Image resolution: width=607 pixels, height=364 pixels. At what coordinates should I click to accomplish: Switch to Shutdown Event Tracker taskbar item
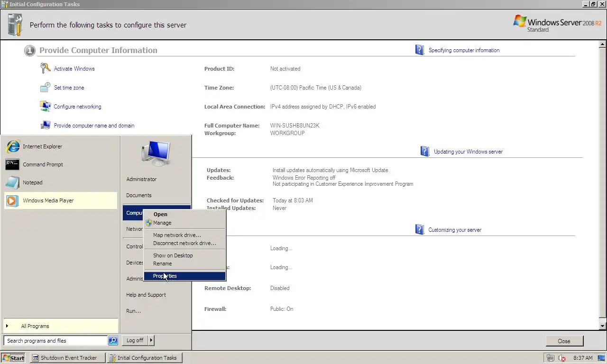[68, 358]
